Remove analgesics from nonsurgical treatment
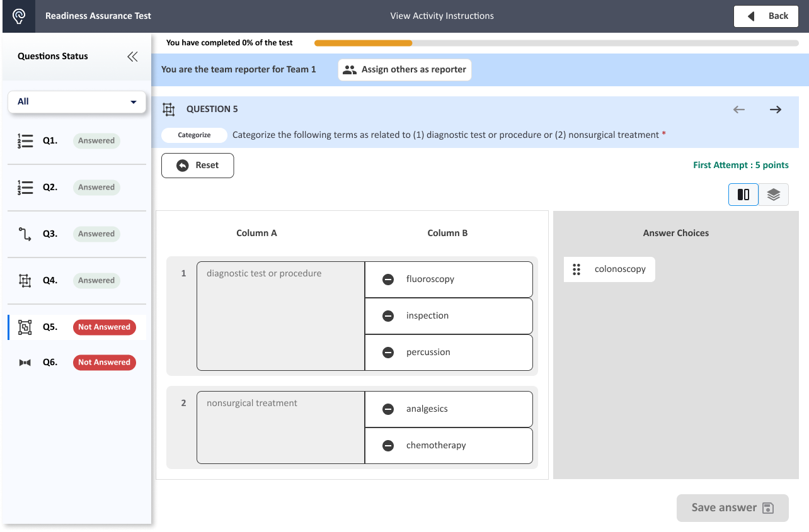This screenshot has height=532, width=809. [x=388, y=409]
